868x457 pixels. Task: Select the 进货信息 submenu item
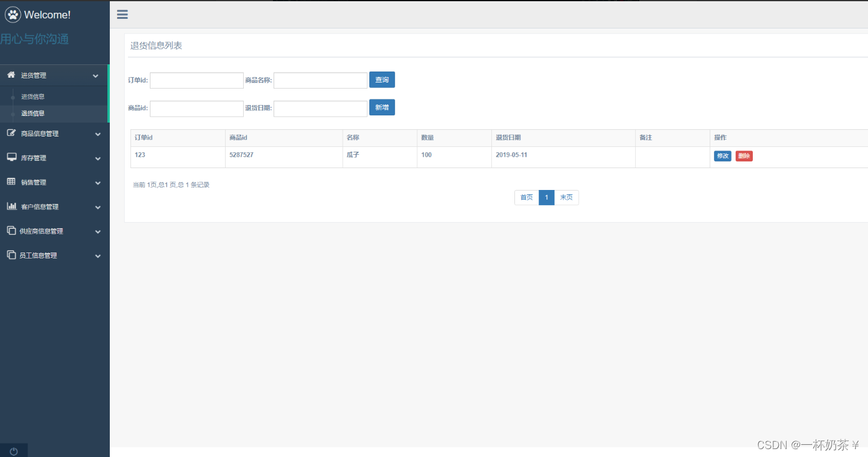33,96
